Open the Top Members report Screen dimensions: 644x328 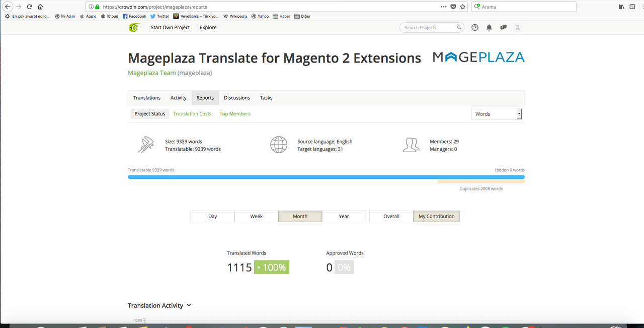[235, 114]
